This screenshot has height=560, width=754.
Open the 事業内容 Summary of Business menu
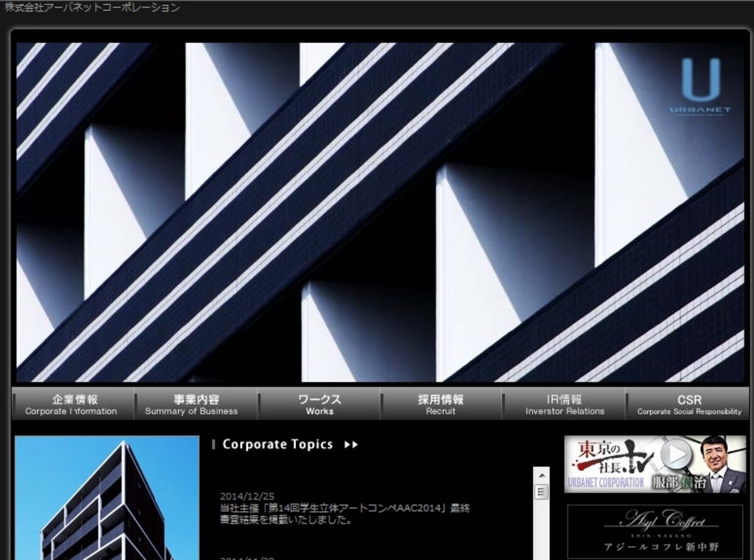(195, 404)
